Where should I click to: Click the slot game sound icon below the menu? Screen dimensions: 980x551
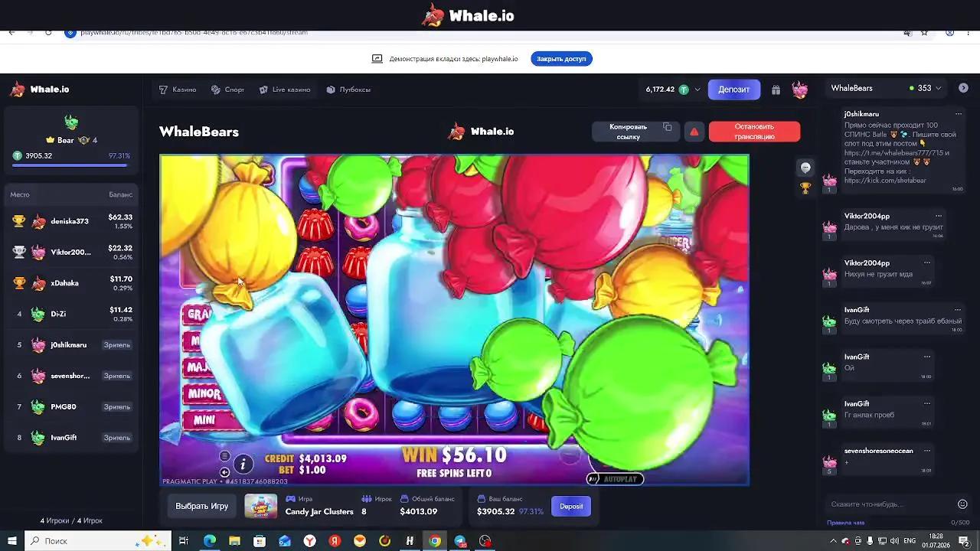[x=224, y=472]
